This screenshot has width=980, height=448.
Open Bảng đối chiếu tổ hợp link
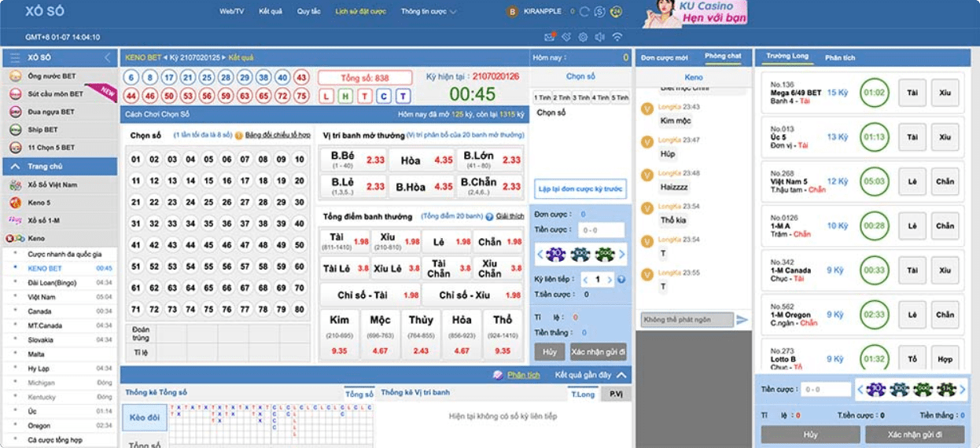pos(278,135)
